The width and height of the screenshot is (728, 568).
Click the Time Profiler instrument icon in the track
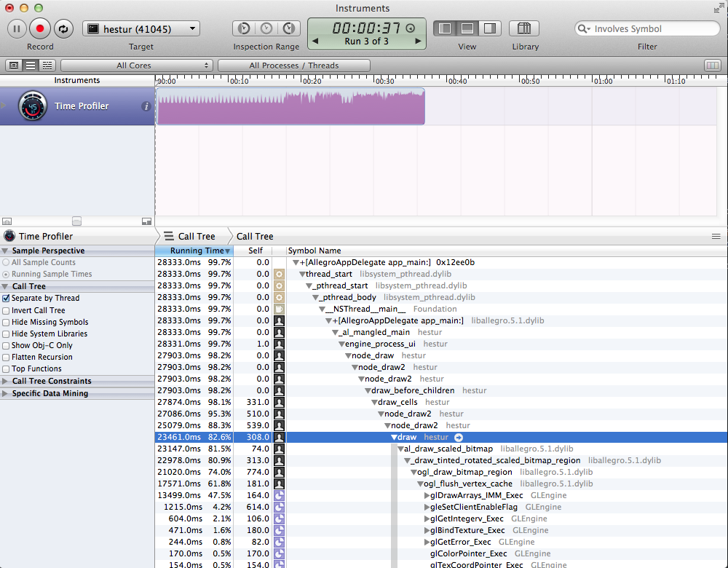pyautogui.click(x=33, y=106)
